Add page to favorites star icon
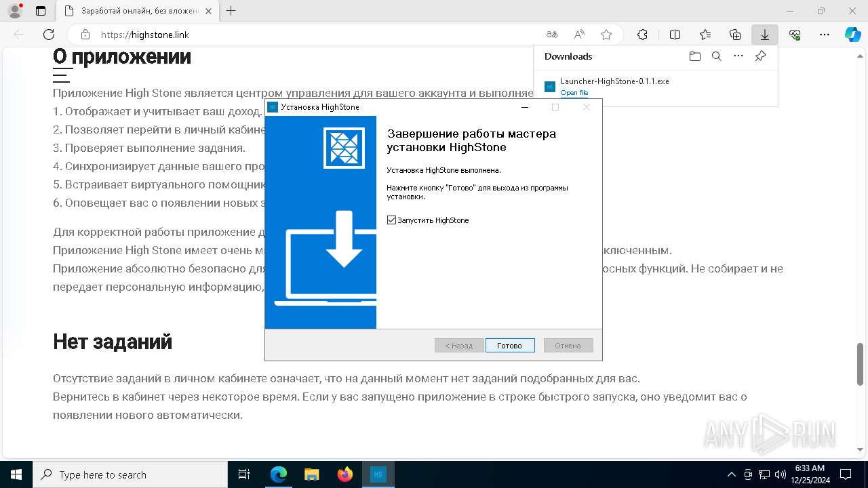Image resolution: width=868 pixels, height=488 pixels. pos(606,35)
